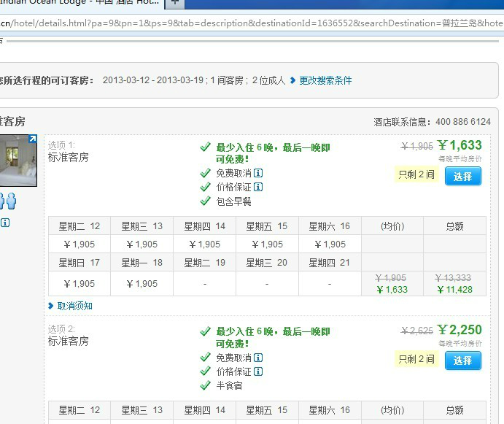Click the 更改搜索条件 link
The width and height of the screenshot is (504, 424).
click(x=325, y=80)
